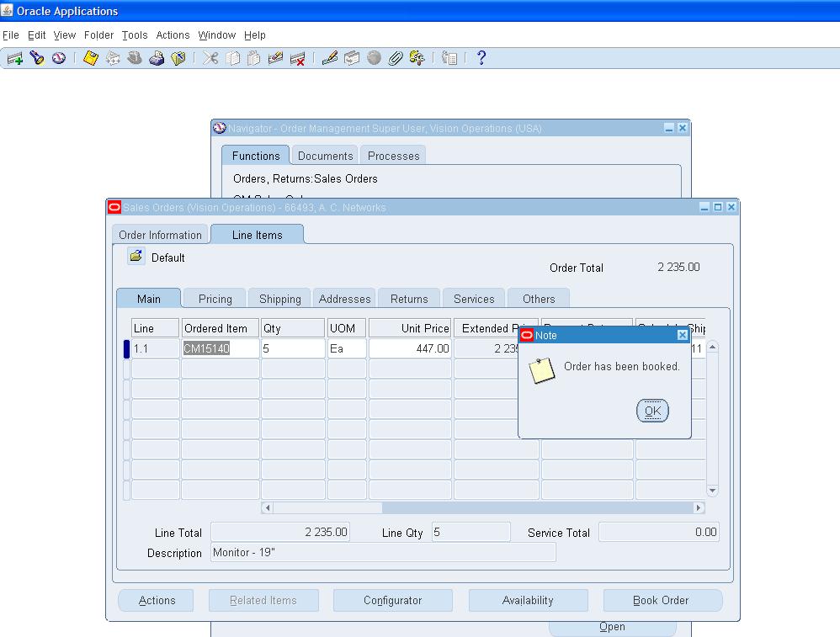Screen dimensions: 840x637
Task: Switch to the Returns sub-tab
Action: 409,299
